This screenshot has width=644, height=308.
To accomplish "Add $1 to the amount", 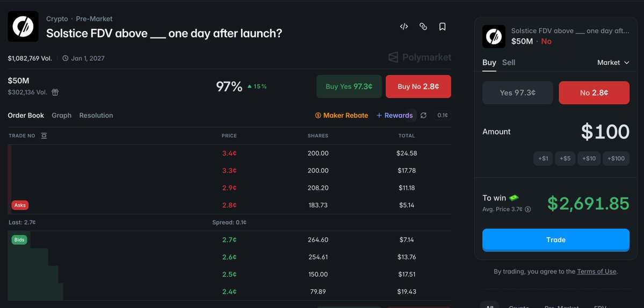I will click(543, 159).
